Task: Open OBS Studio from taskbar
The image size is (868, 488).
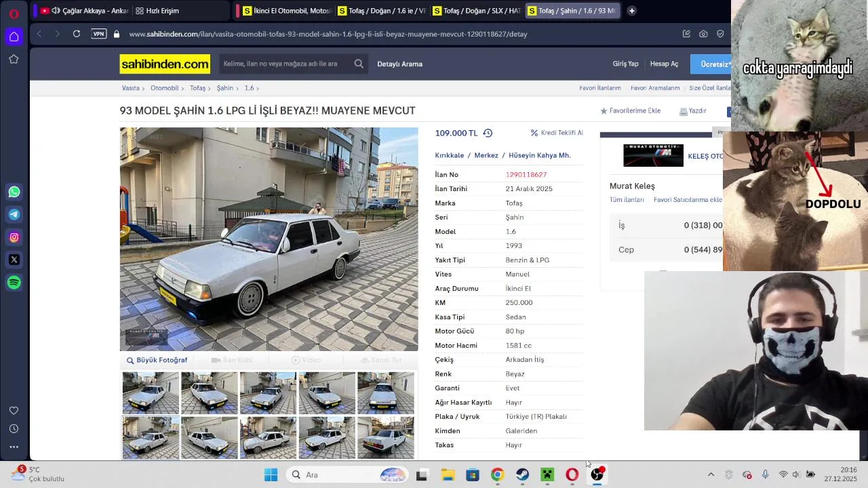Action: 597,474
